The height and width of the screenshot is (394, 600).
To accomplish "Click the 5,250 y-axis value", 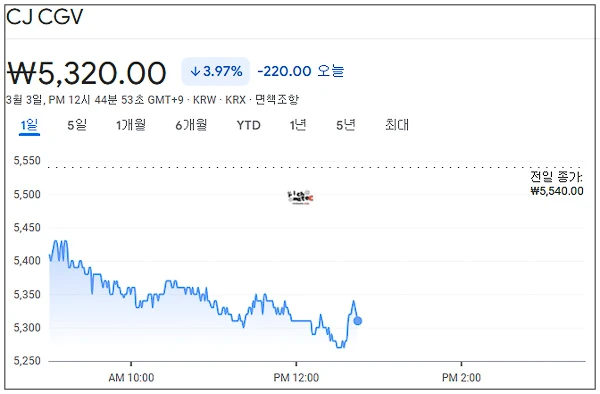I will pos(27,361).
